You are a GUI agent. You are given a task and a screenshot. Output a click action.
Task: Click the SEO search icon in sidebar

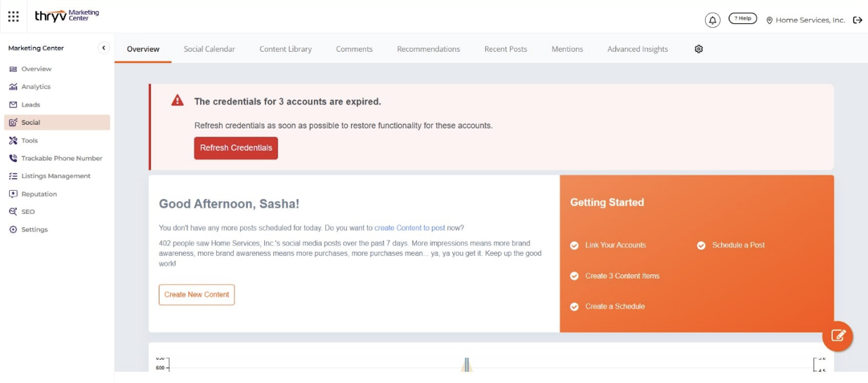point(13,212)
